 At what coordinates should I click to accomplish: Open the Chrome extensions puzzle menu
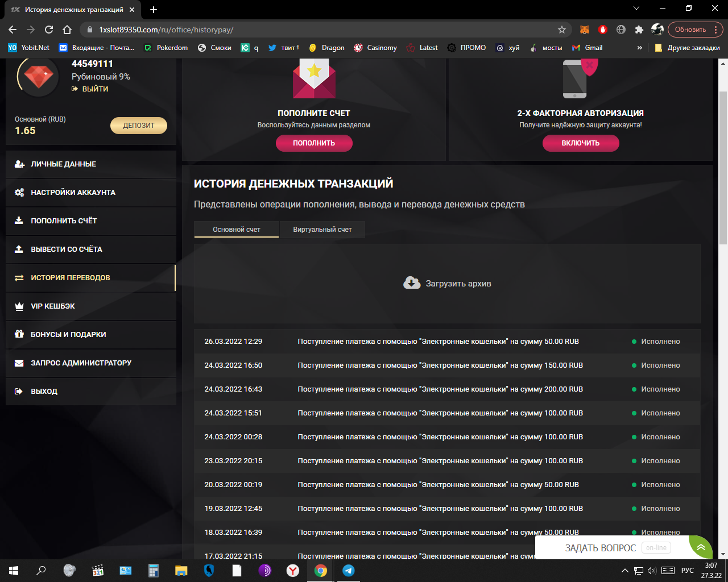[x=639, y=30]
